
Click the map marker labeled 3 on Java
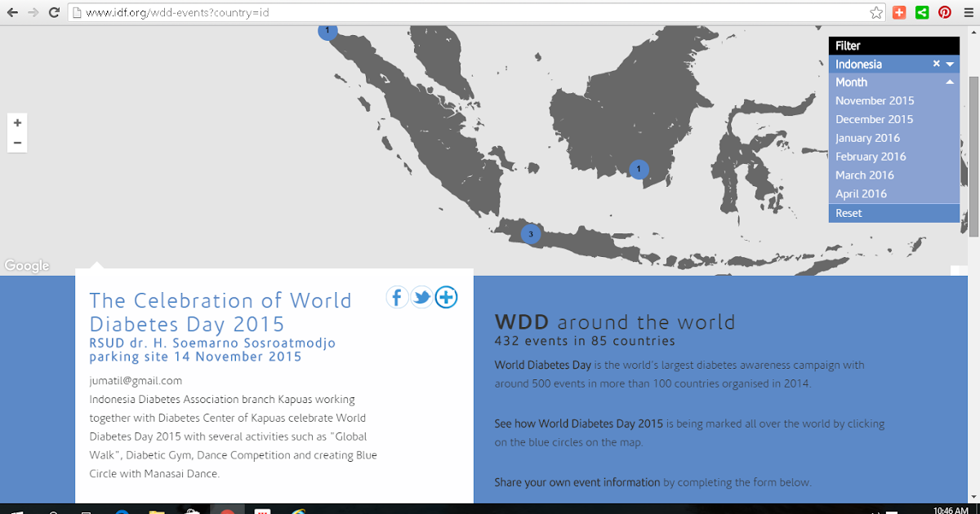[531, 234]
